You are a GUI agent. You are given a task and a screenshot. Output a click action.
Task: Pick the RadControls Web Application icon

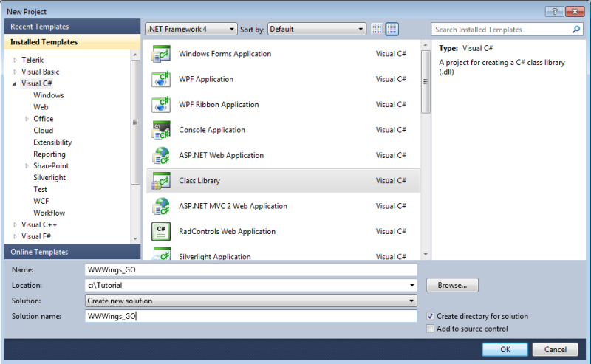pos(161,232)
